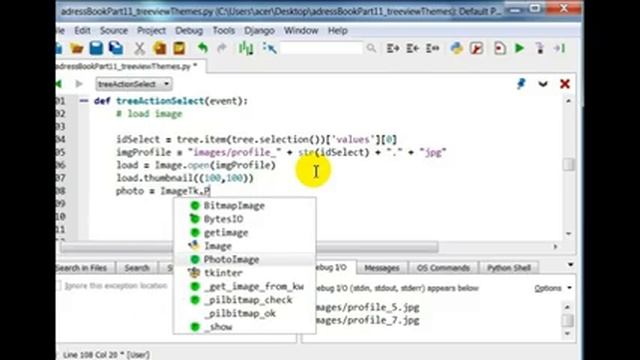Select the adressBookPart11_treeviewThemes.py editor tab
Viewport: 640px width, 360px height.
130,66
